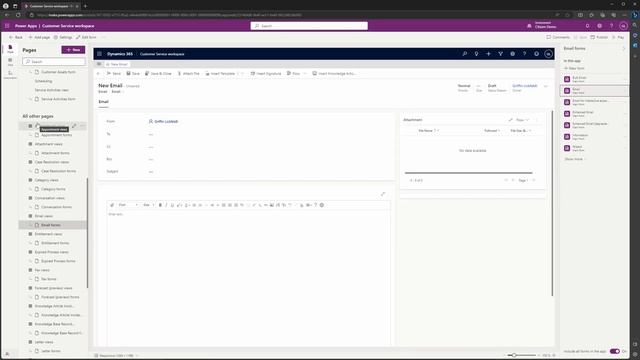Click the lightbulb assistant icon in Dynamics bar
This screenshot has height=360, width=640.
(x=476, y=54)
